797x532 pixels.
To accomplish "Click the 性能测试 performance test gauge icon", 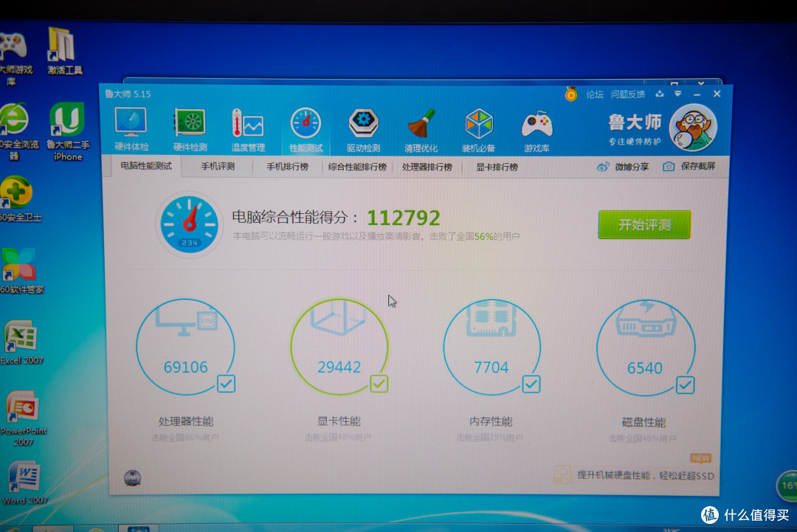I will pyautogui.click(x=306, y=125).
